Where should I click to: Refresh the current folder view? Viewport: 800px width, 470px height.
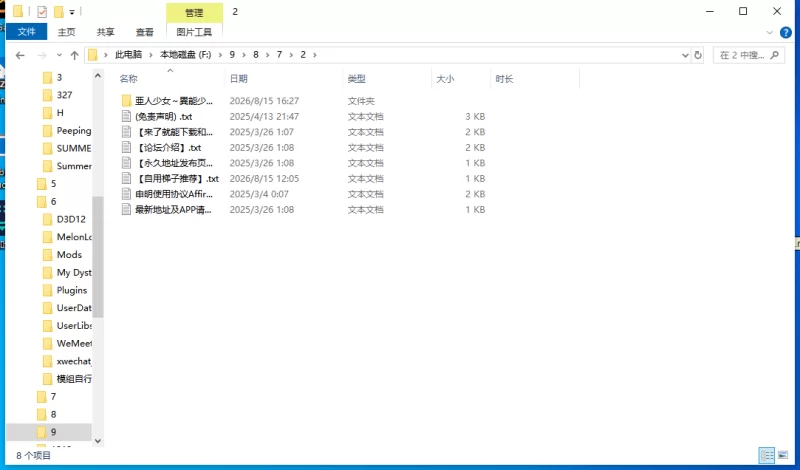click(x=698, y=55)
